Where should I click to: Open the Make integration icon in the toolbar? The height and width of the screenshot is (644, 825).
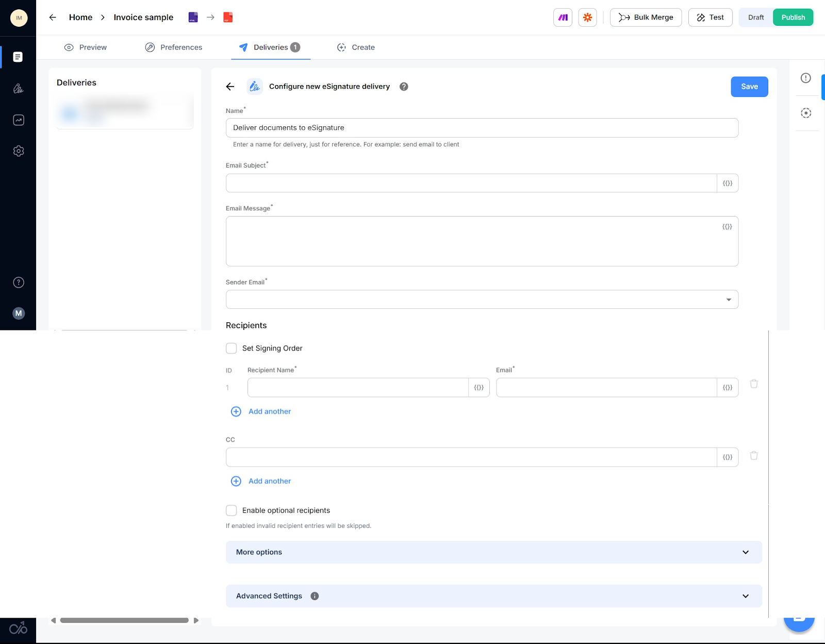click(x=563, y=17)
